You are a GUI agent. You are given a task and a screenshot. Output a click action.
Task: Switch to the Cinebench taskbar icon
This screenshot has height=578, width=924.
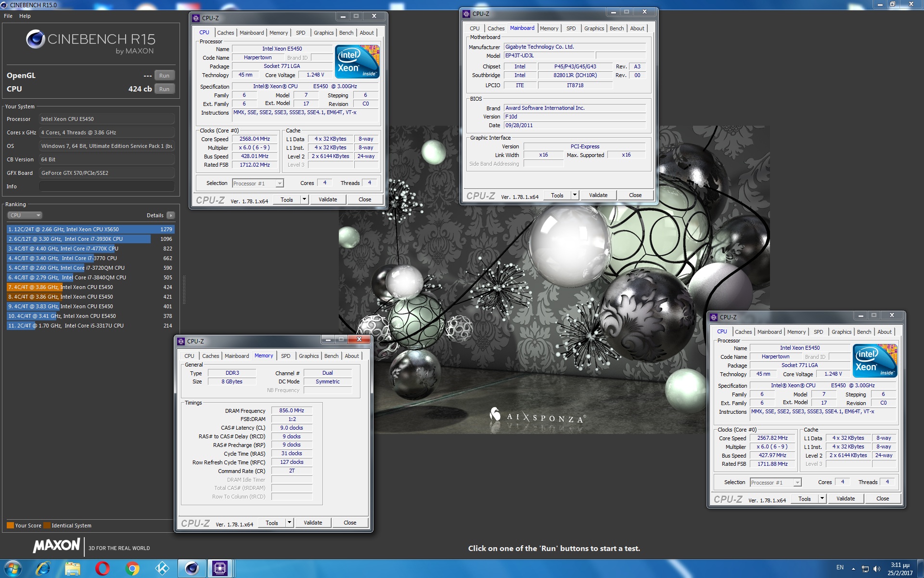pyautogui.click(x=192, y=569)
